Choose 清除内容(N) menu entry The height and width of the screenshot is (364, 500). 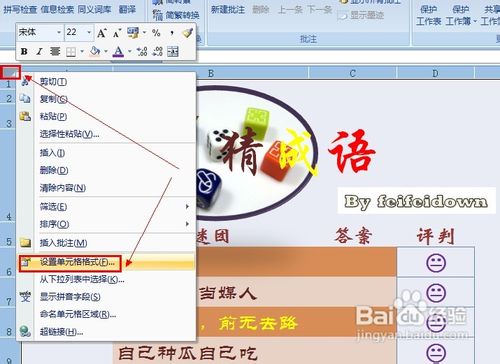(x=106, y=188)
